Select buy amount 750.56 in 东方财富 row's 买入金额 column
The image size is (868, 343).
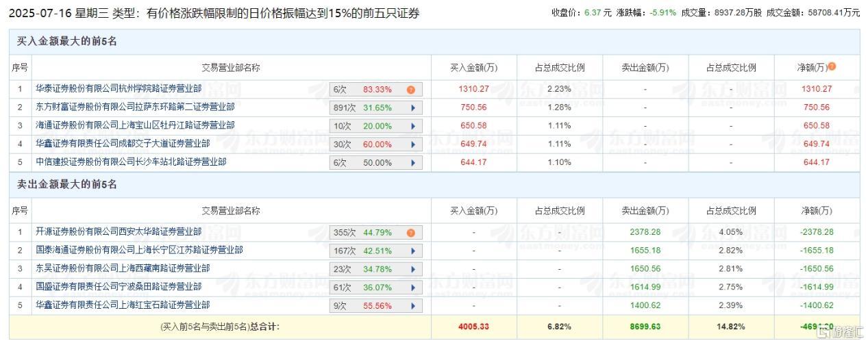tap(473, 107)
